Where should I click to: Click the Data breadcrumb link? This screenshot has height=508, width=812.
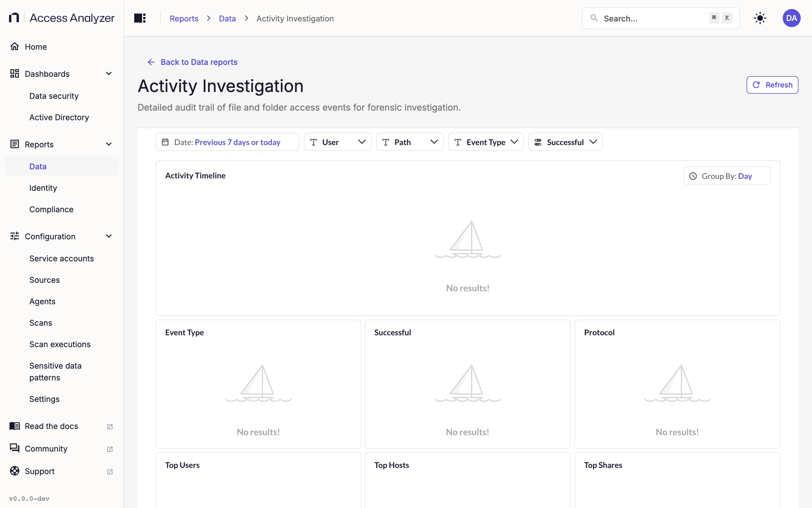point(227,18)
